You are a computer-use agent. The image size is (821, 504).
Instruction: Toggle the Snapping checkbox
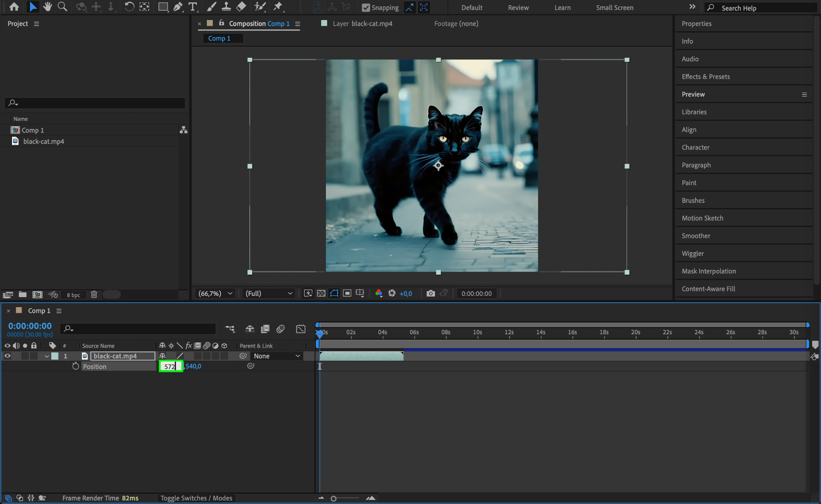366,8
